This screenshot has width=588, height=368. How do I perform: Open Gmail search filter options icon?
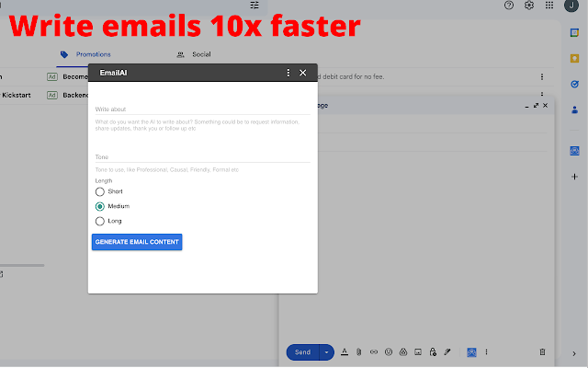point(254,6)
